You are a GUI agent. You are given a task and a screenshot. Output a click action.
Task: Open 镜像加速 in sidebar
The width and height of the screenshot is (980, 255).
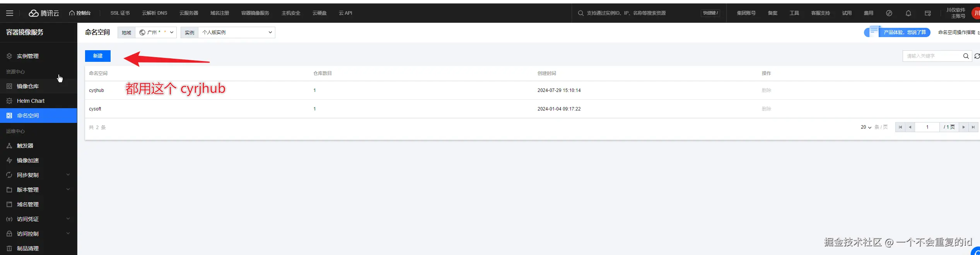(39, 160)
